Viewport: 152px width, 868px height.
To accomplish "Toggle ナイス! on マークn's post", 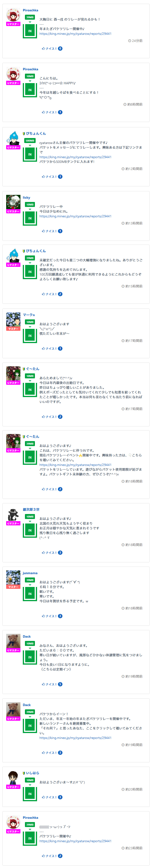I will coord(49,349).
